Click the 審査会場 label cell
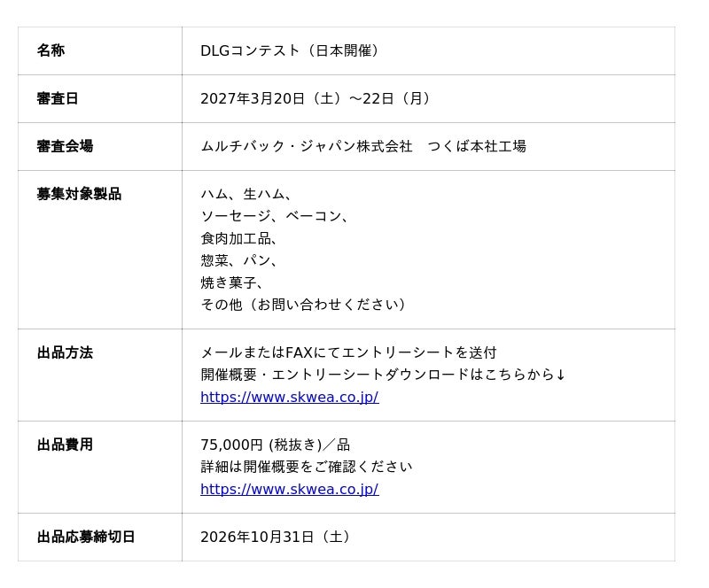The width and height of the screenshot is (709, 588). click(100, 146)
